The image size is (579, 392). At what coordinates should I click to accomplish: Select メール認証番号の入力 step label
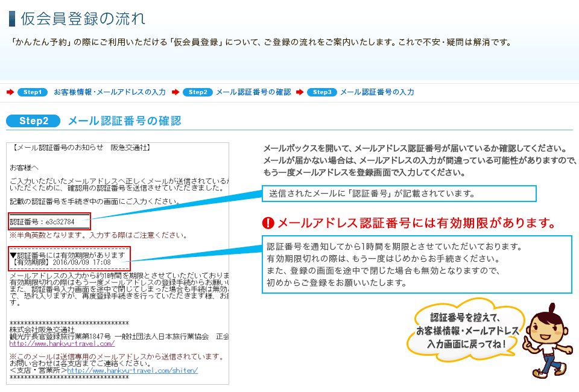click(x=377, y=92)
